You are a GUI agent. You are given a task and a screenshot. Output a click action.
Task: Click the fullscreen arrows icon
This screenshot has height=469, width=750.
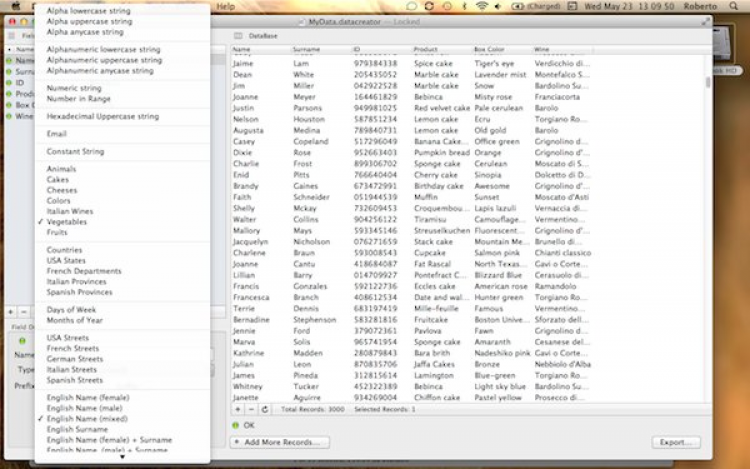706,22
